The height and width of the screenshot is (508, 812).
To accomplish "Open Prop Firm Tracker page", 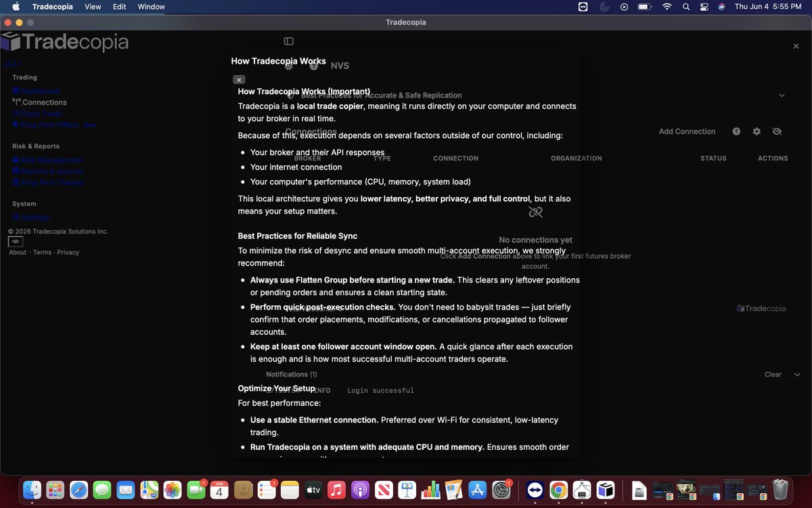I will tap(48, 183).
